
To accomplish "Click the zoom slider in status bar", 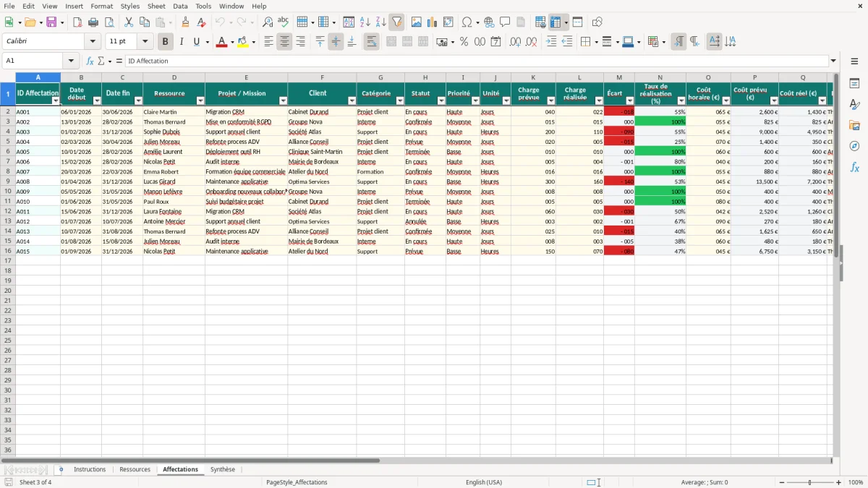I will [809, 482].
